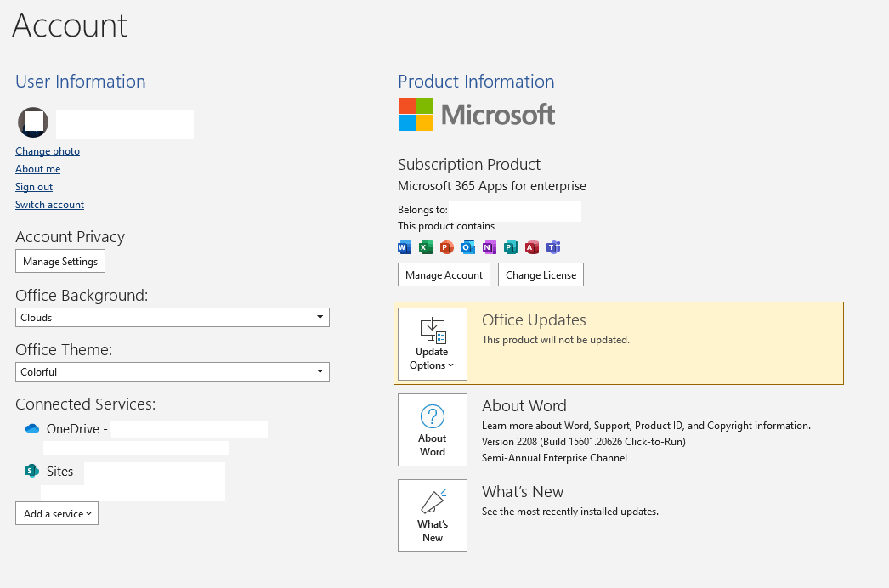The width and height of the screenshot is (889, 588).
Task: Click the Access app icon
Action: click(x=532, y=247)
